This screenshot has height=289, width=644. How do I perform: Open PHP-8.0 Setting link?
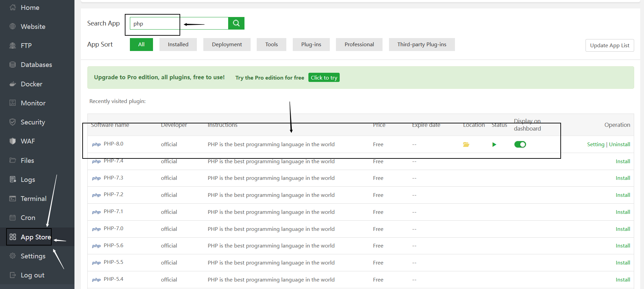tap(595, 144)
